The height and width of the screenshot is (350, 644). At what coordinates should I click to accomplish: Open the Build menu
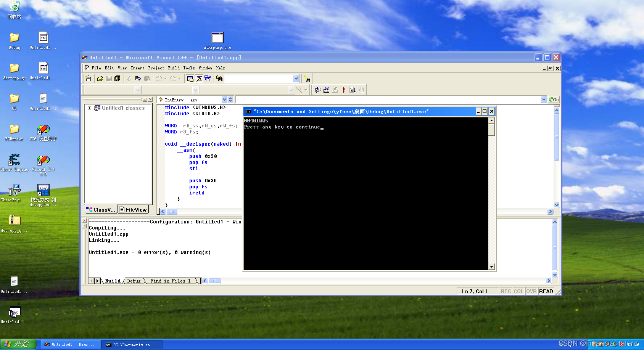point(174,68)
